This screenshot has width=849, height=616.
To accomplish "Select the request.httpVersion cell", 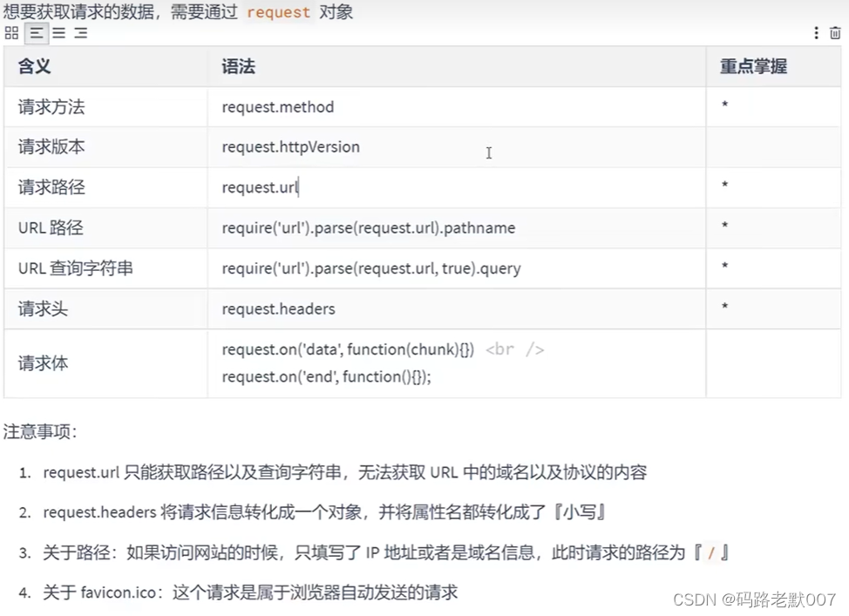I will pos(290,147).
